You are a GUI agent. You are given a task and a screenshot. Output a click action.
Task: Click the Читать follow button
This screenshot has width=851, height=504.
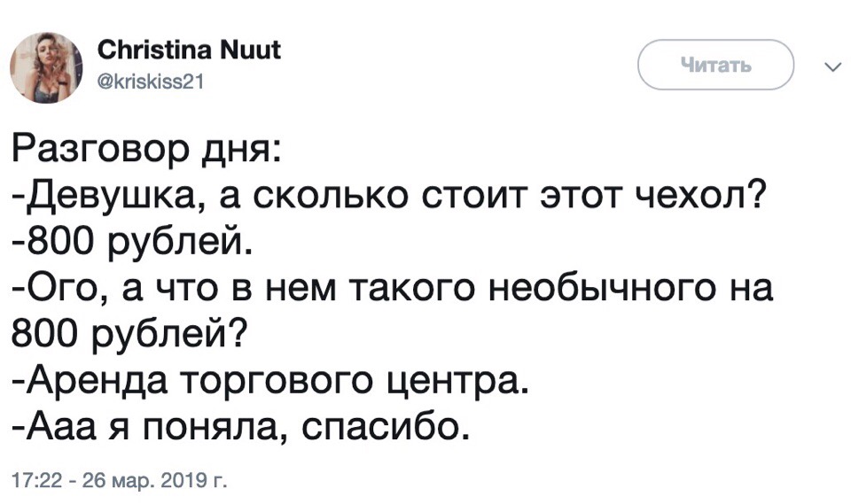(x=716, y=65)
